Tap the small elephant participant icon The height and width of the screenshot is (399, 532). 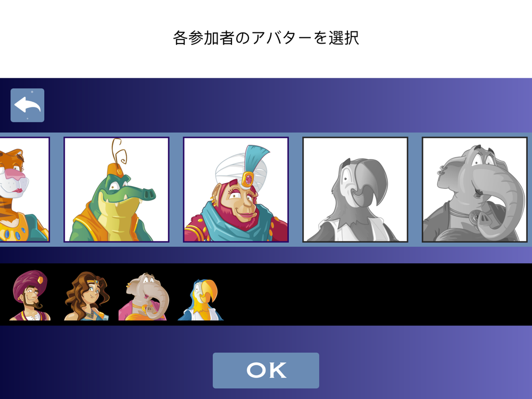click(144, 296)
